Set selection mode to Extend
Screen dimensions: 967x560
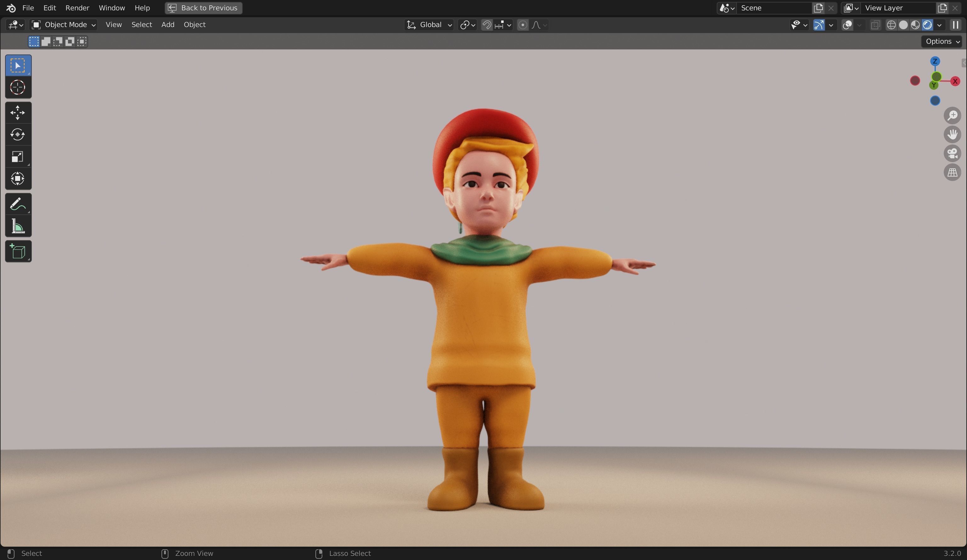click(x=46, y=42)
